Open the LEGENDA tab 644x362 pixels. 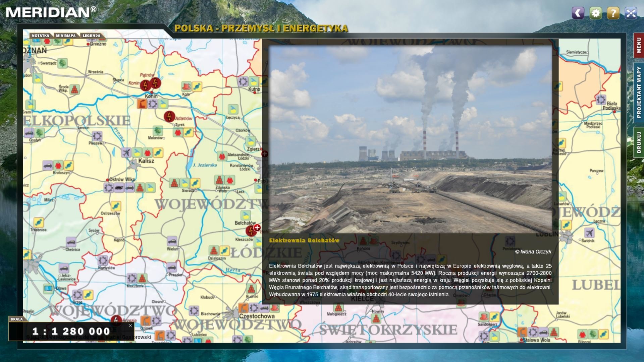click(92, 36)
